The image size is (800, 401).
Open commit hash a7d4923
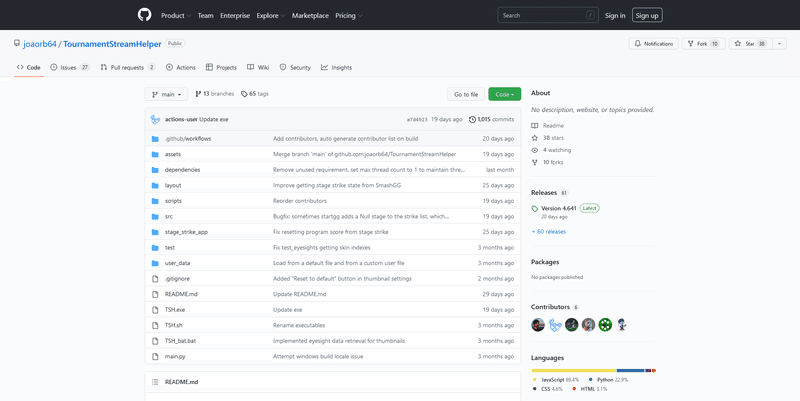point(417,120)
